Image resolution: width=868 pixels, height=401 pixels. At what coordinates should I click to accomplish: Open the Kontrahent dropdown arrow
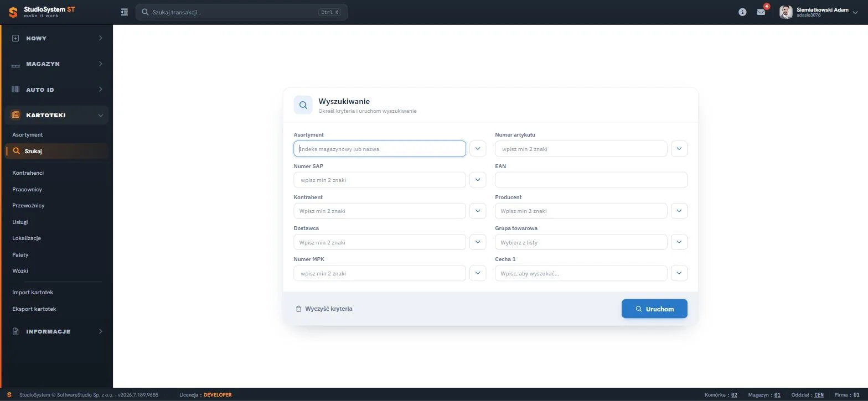pyautogui.click(x=478, y=211)
